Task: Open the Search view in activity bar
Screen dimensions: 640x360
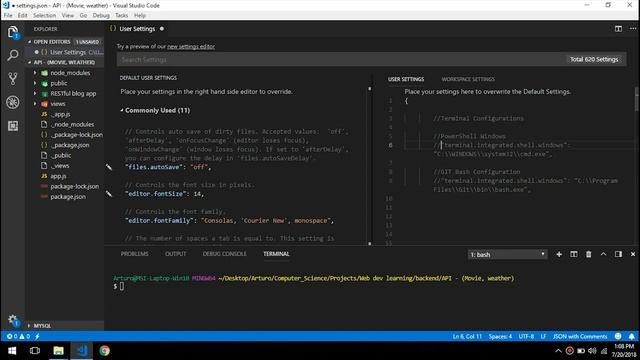Action: [x=13, y=55]
